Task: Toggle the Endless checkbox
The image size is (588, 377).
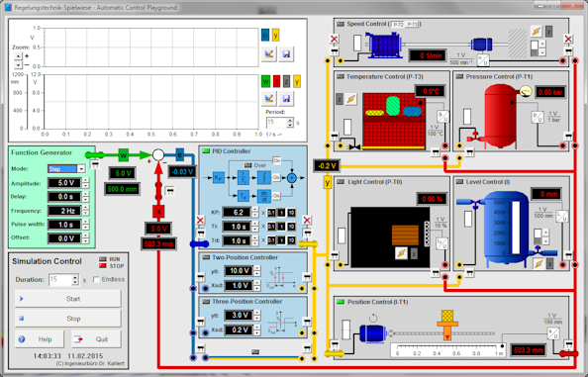Action: pyautogui.click(x=96, y=279)
